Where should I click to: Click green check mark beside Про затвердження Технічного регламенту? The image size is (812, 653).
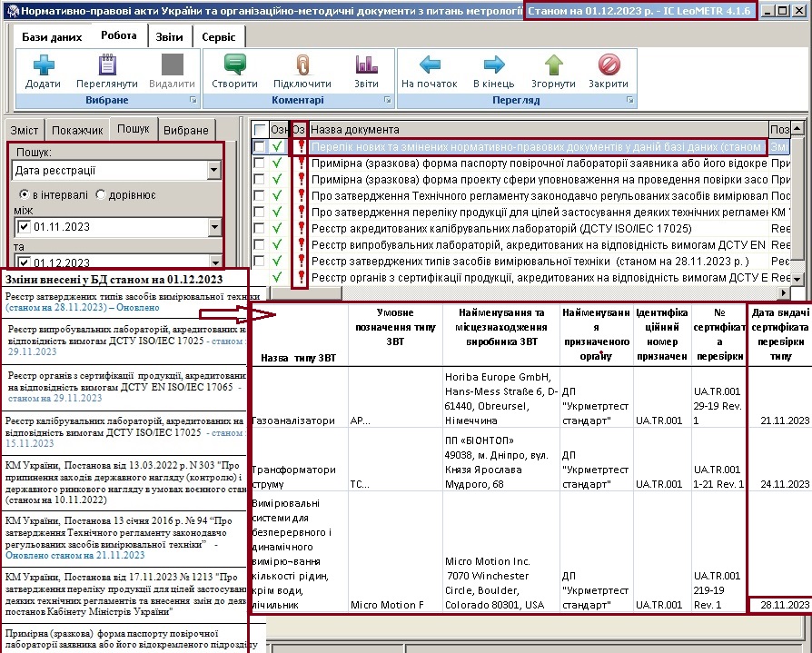pos(278,196)
